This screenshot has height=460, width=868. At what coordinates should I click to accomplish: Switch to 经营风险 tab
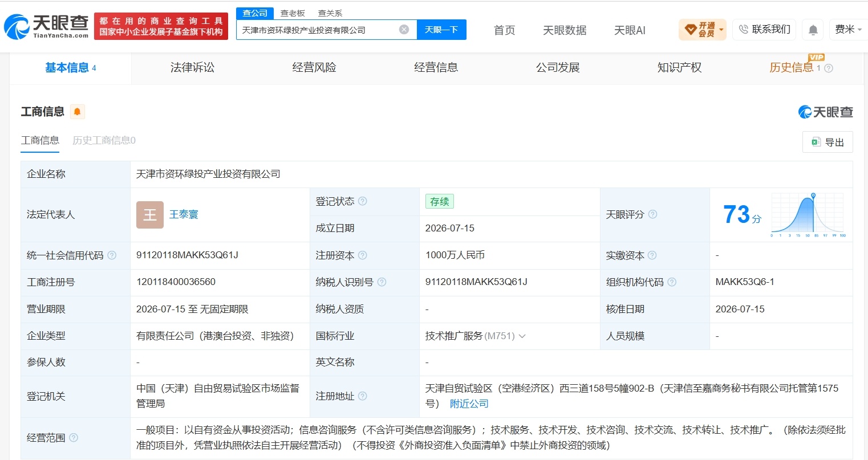click(x=314, y=68)
